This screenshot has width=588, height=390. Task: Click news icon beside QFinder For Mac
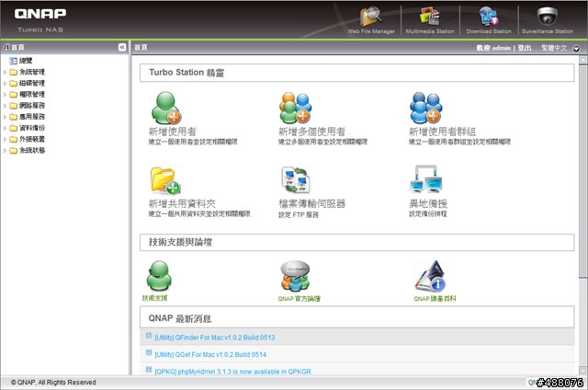(x=149, y=336)
